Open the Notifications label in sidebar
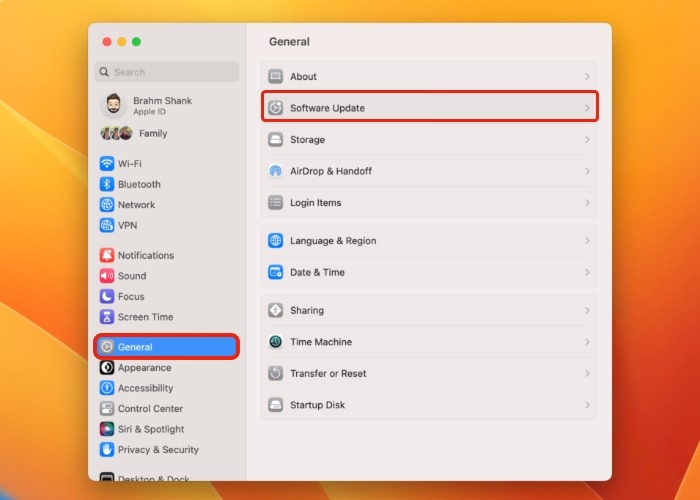The image size is (700, 500). tap(146, 255)
